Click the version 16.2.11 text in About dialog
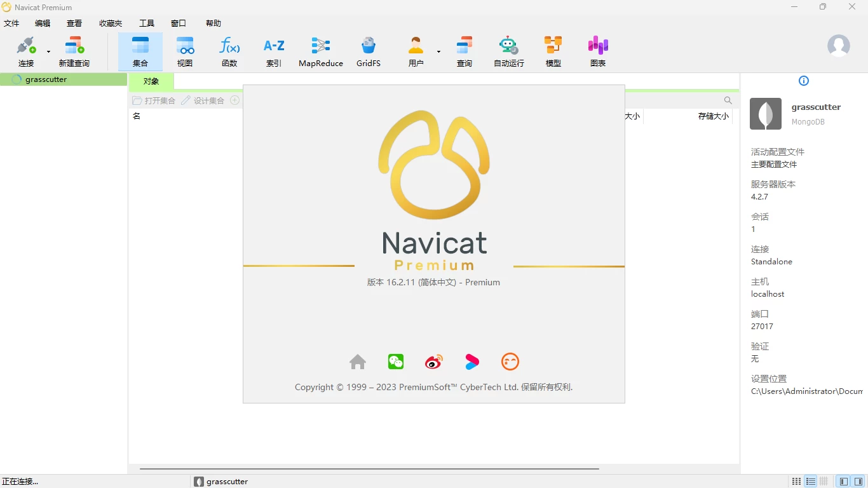The height and width of the screenshot is (488, 868). (433, 282)
